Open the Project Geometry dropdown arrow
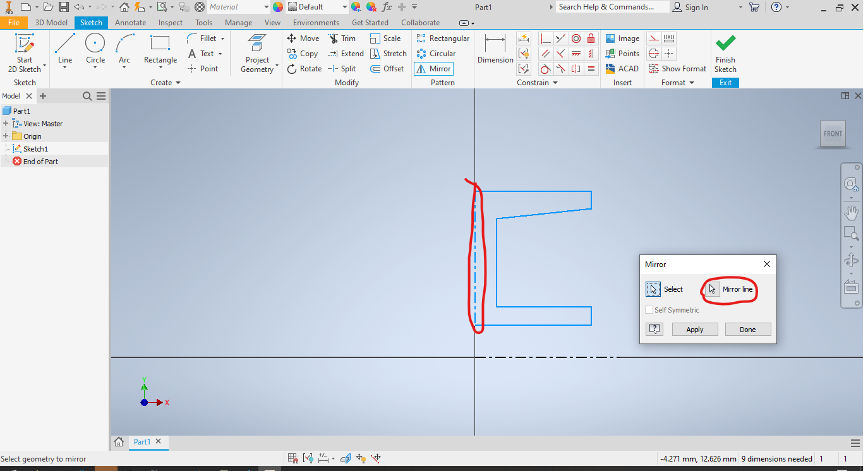This screenshot has height=471, width=868. [277, 66]
